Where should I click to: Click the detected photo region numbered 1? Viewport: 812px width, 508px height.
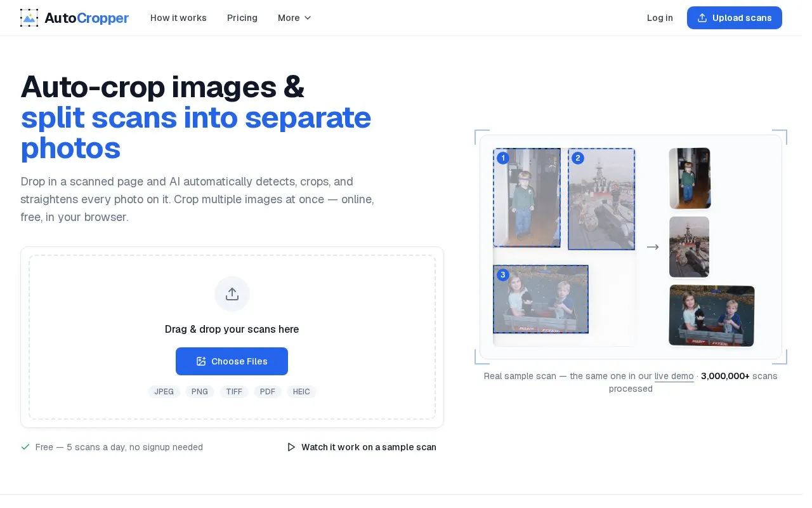click(527, 197)
